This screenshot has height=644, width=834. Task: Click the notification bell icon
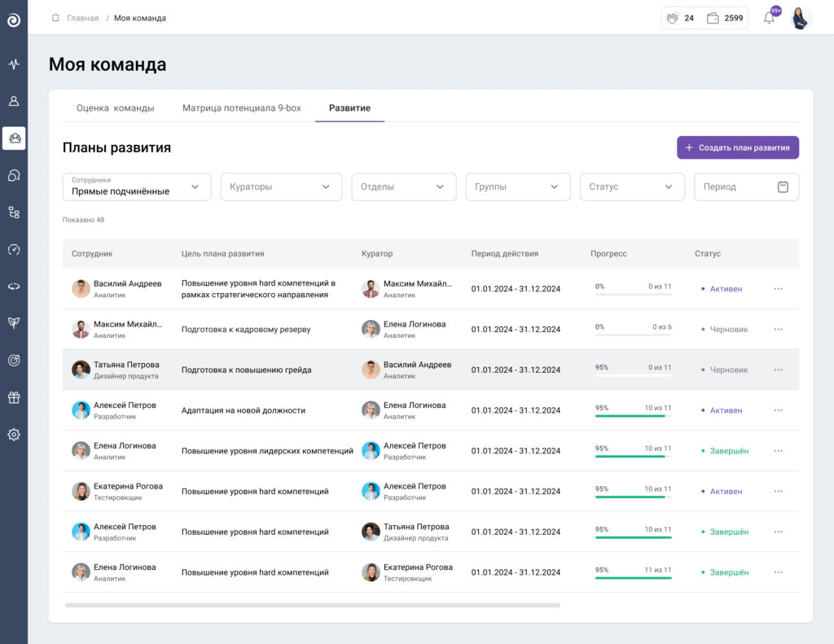[x=769, y=18]
